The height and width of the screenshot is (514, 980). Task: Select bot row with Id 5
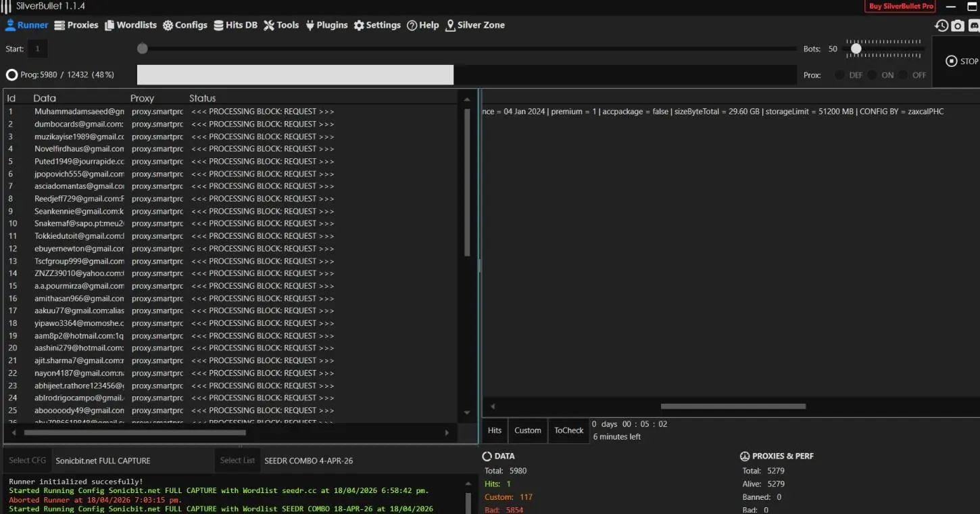tap(230, 161)
